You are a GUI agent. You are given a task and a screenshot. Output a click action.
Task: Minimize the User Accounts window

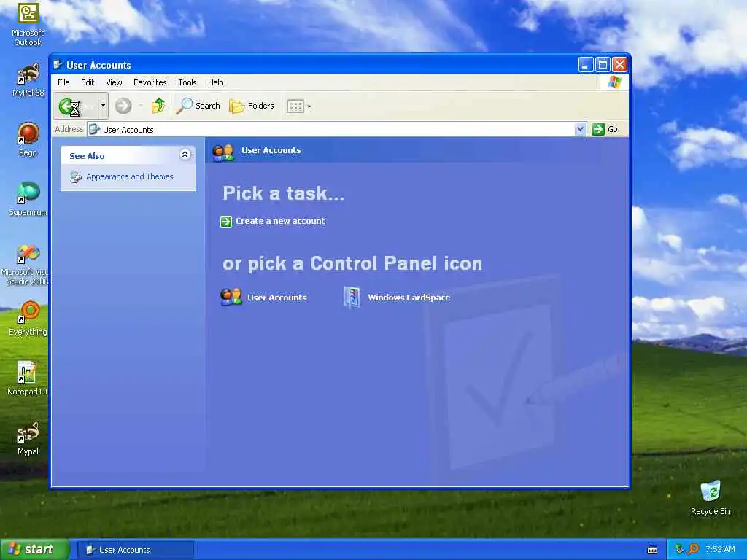pos(586,64)
